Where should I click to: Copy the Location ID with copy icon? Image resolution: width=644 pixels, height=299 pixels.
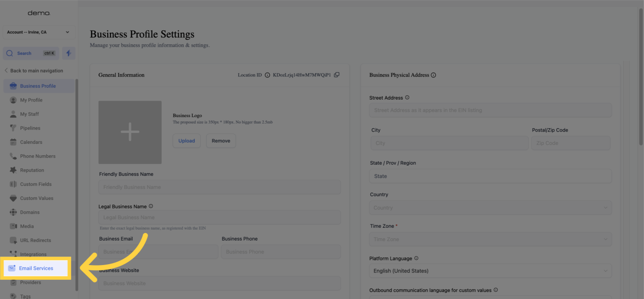point(337,75)
